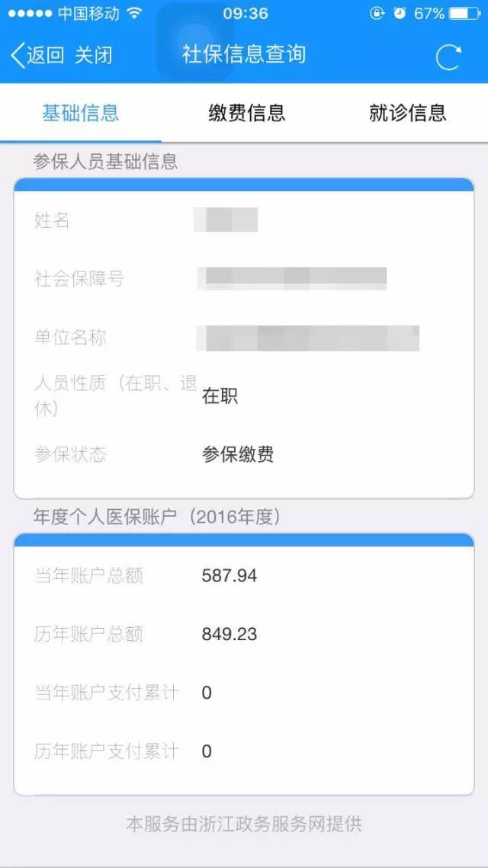The image size is (488, 868).
Task: Tap the blurred 社会保障号 value
Action: point(292,278)
